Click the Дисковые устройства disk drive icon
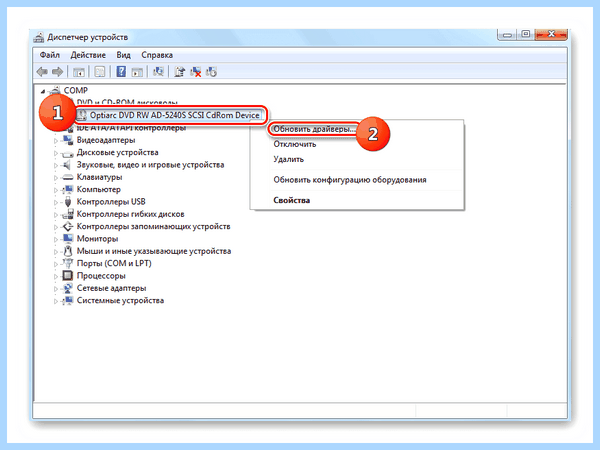Screen dimensions: 600x450 click(x=68, y=153)
